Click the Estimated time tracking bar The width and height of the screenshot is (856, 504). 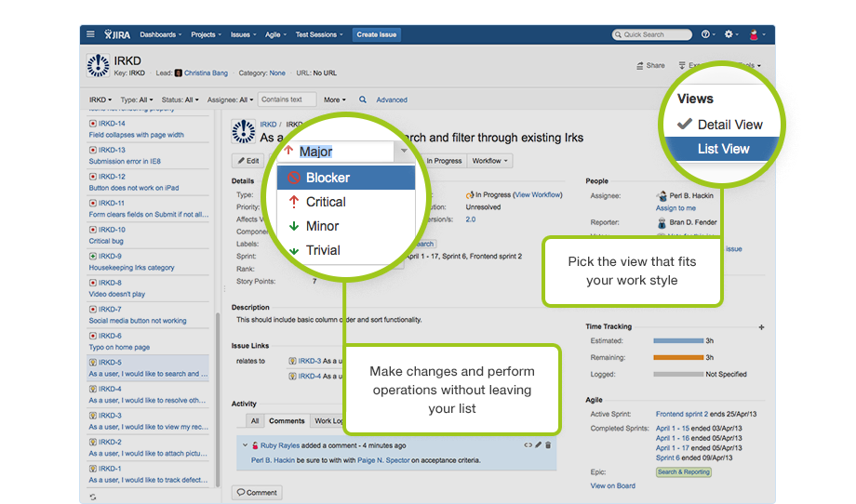point(678,341)
